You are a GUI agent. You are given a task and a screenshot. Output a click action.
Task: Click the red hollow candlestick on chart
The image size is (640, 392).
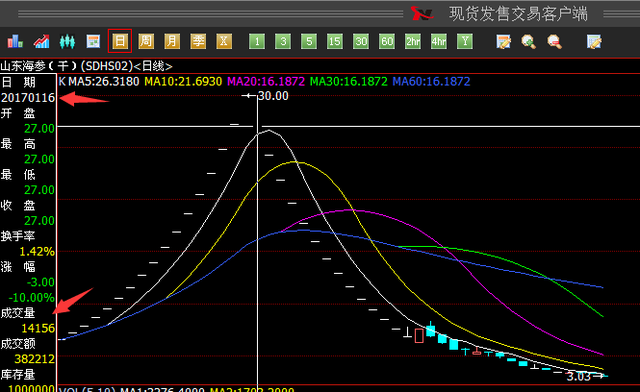click(x=419, y=335)
